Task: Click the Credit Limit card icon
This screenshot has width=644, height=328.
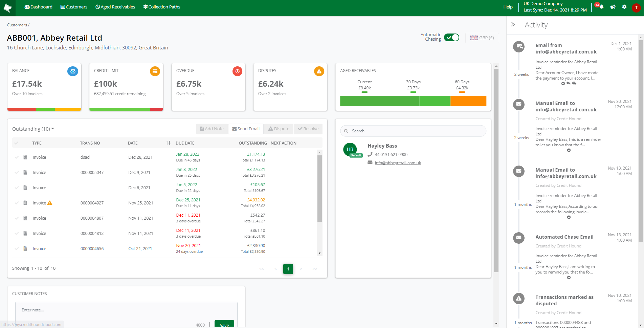Action: [155, 71]
